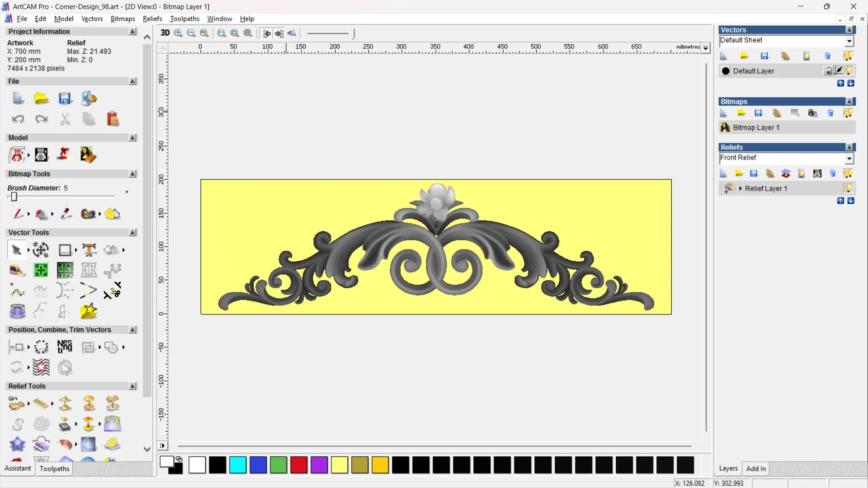The width and height of the screenshot is (868, 488).
Task: Toggle Relief Layer 1 visibility bulb
Action: tap(848, 188)
